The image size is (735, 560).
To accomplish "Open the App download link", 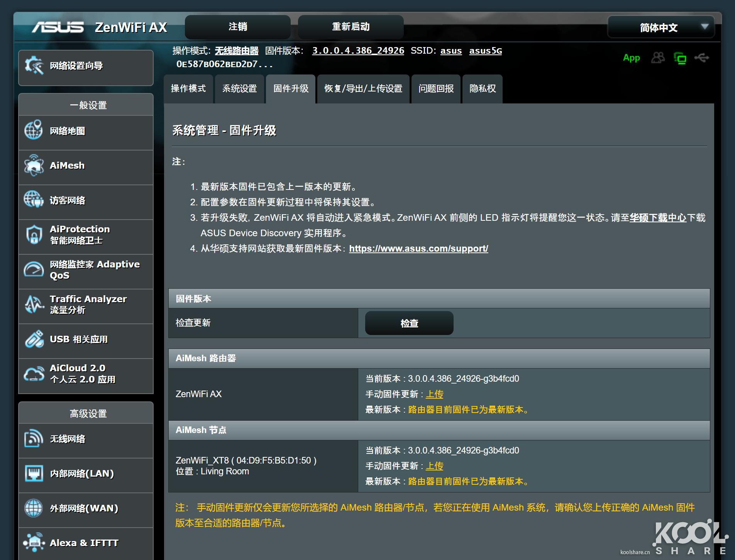I will coord(631,58).
